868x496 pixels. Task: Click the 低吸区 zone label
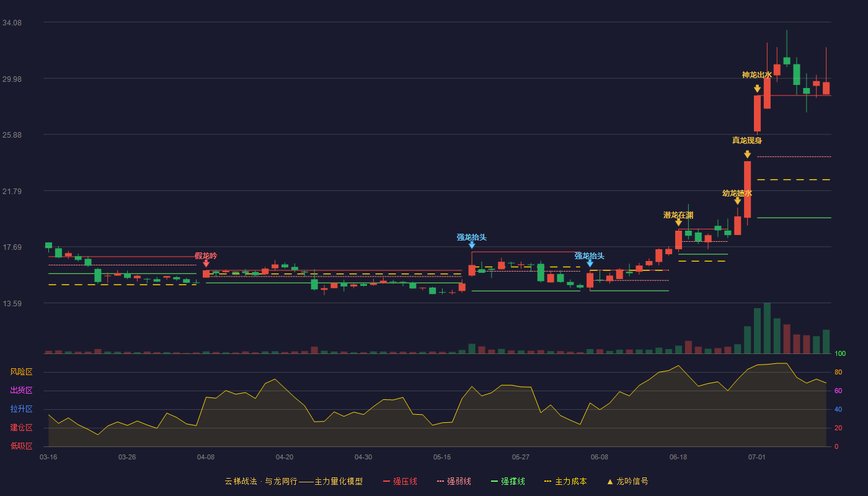point(21,446)
